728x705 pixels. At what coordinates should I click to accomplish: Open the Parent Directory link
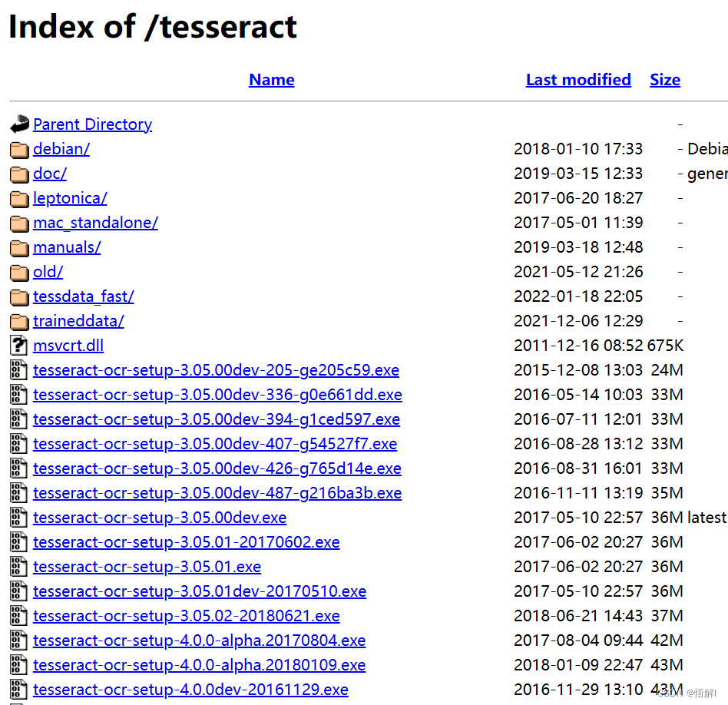93,124
